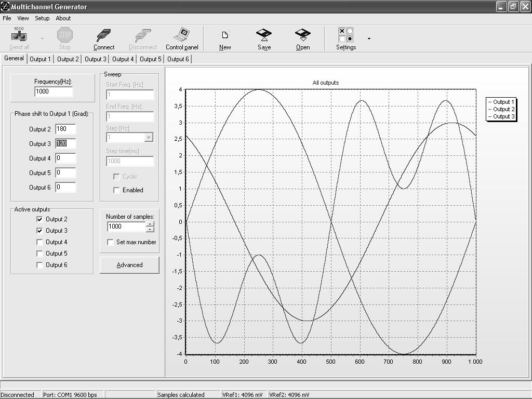Screen dimensions: 532x399
Task: Click the Disconnect cable icon
Action: point(143,35)
